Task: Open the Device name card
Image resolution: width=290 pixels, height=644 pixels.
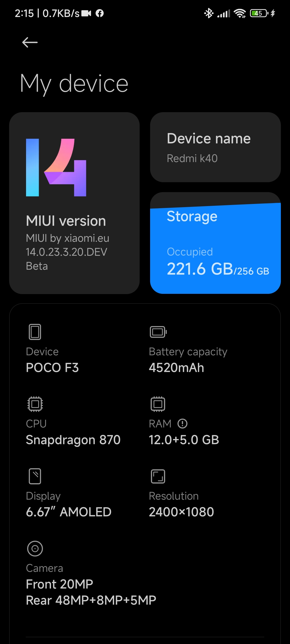Action: tap(215, 147)
